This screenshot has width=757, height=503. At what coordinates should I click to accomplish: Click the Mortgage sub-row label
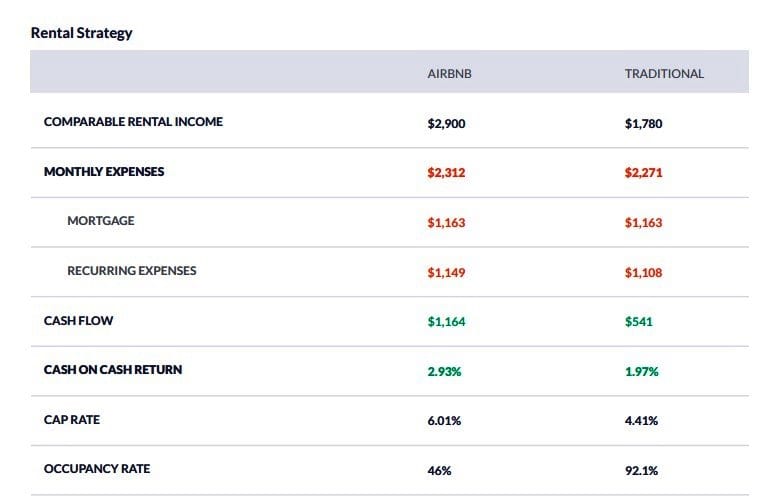[x=101, y=221]
